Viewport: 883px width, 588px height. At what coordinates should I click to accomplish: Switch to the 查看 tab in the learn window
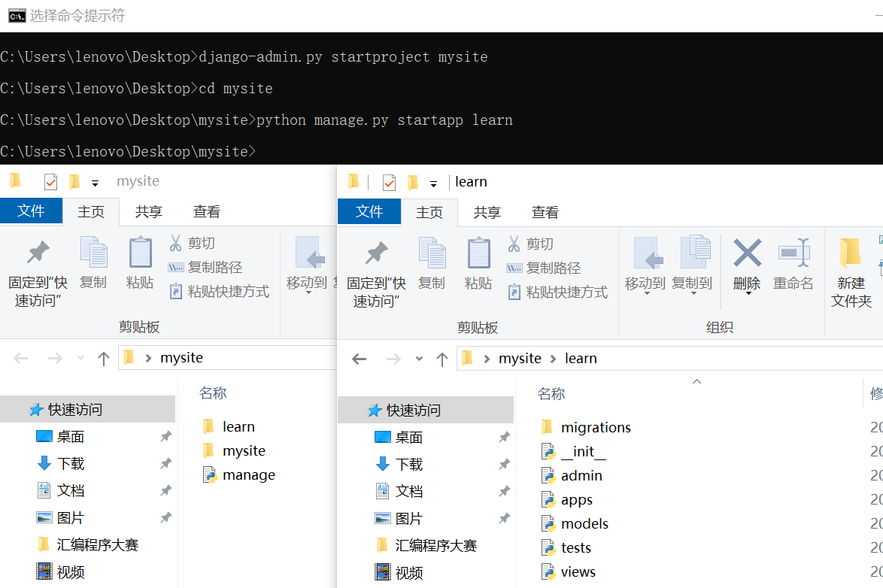pos(545,211)
